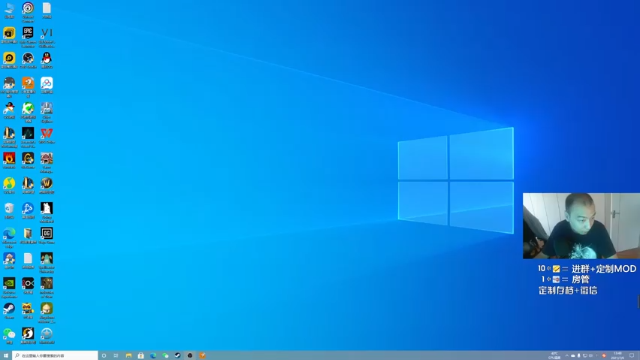Open File Explorer from the taskbar

point(128,356)
